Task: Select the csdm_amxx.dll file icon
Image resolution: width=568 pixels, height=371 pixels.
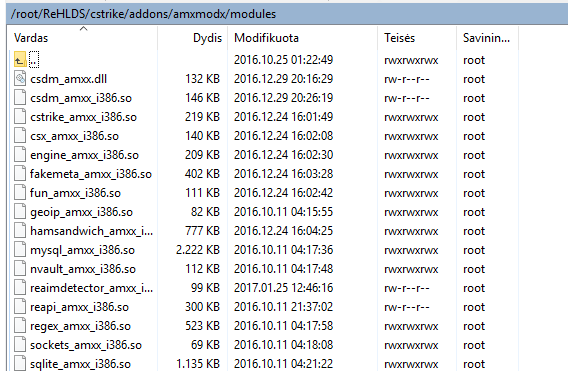Action: pos(20,79)
